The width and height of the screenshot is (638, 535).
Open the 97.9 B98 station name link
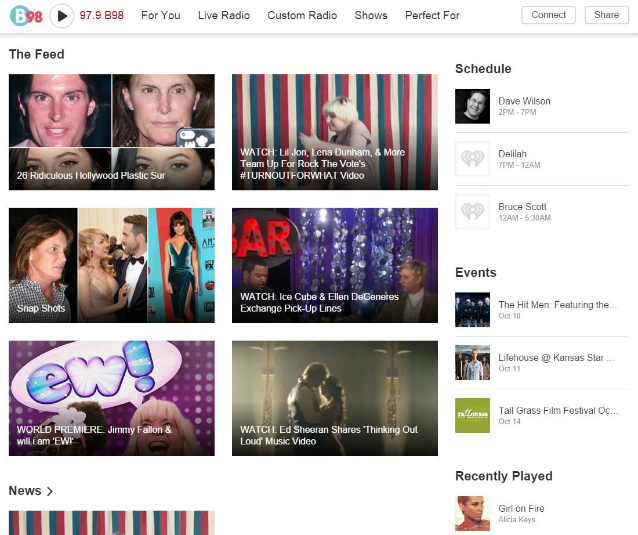(102, 15)
